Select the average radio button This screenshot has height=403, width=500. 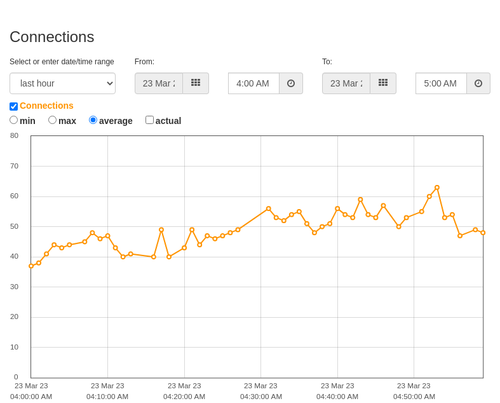click(93, 120)
